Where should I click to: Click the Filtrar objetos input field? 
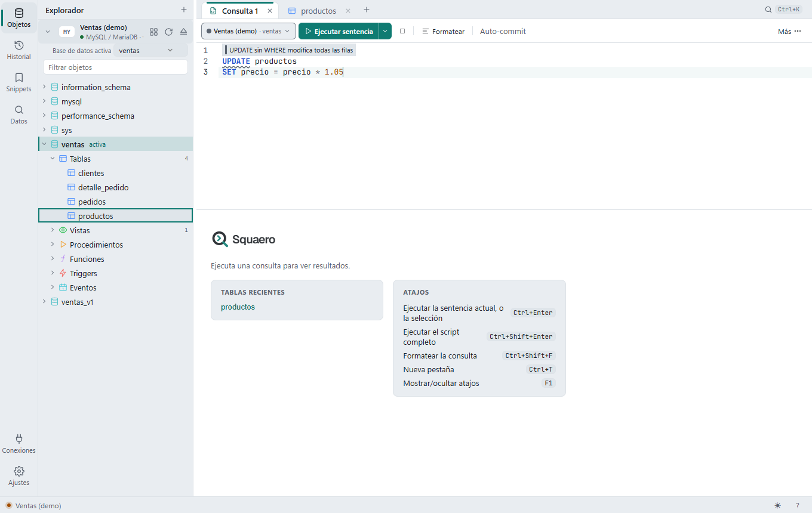point(116,67)
